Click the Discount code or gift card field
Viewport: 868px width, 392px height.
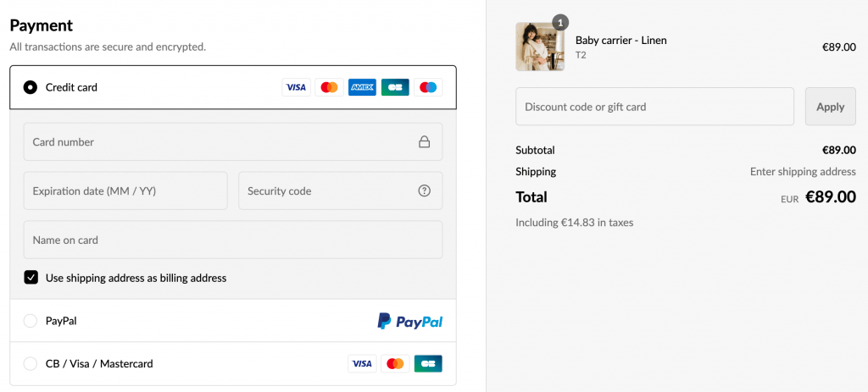pyautogui.click(x=654, y=107)
